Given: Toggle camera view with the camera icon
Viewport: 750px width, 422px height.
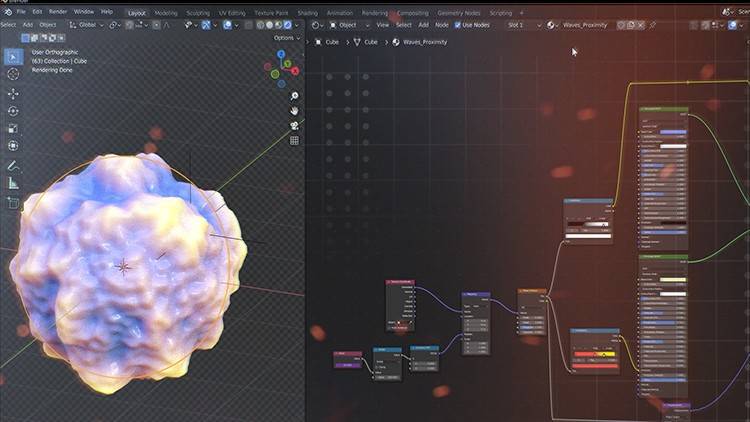Looking at the screenshot, I should click(294, 125).
